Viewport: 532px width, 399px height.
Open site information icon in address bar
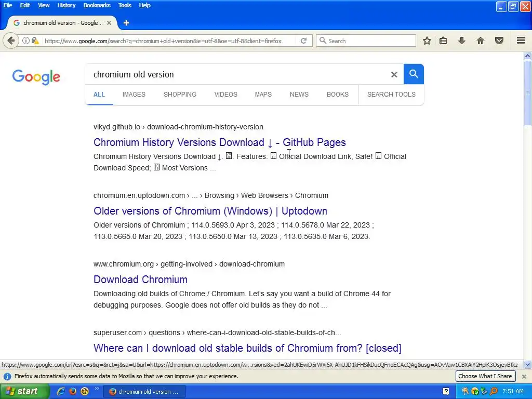click(26, 41)
